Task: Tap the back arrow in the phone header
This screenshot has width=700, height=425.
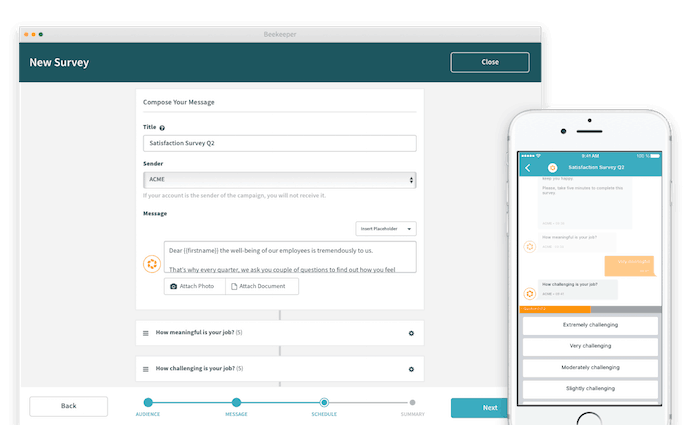Action: click(x=528, y=167)
